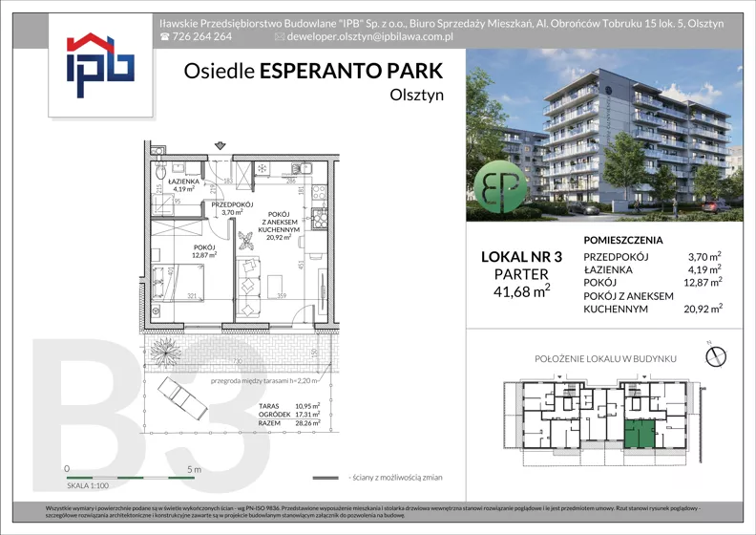Click the envelope icon beside email address
756x535 pixels.
(279, 36)
